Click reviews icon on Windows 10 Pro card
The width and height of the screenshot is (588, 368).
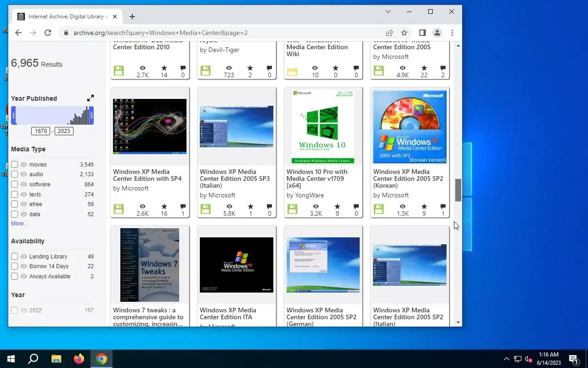coord(356,207)
